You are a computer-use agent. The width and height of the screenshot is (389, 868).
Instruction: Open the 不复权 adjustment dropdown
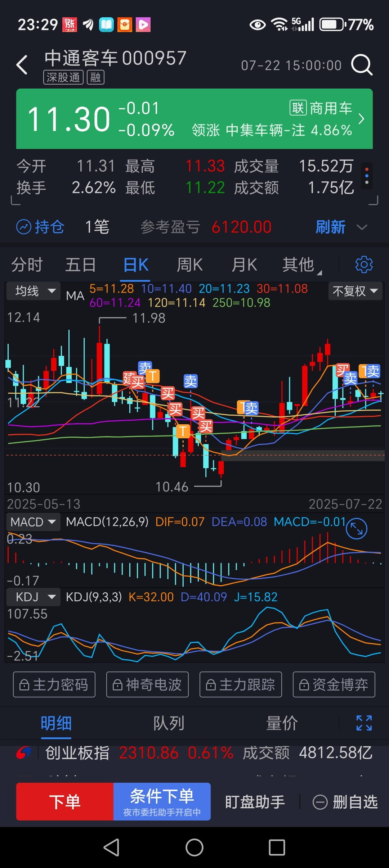pos(355,291)
